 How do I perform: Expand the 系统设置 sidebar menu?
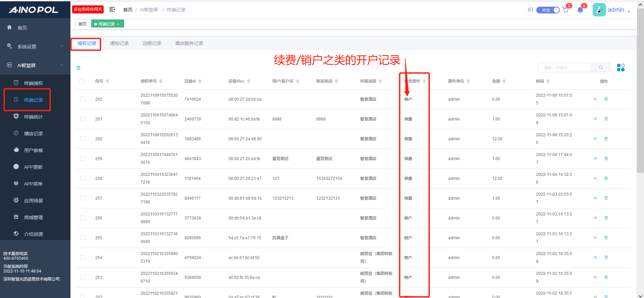(x=35, y=46)
